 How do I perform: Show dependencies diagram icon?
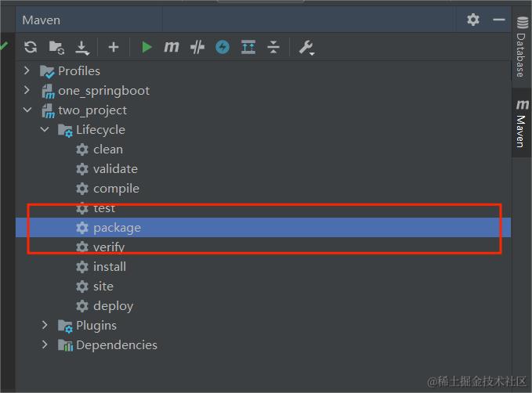tap(248, 47)
